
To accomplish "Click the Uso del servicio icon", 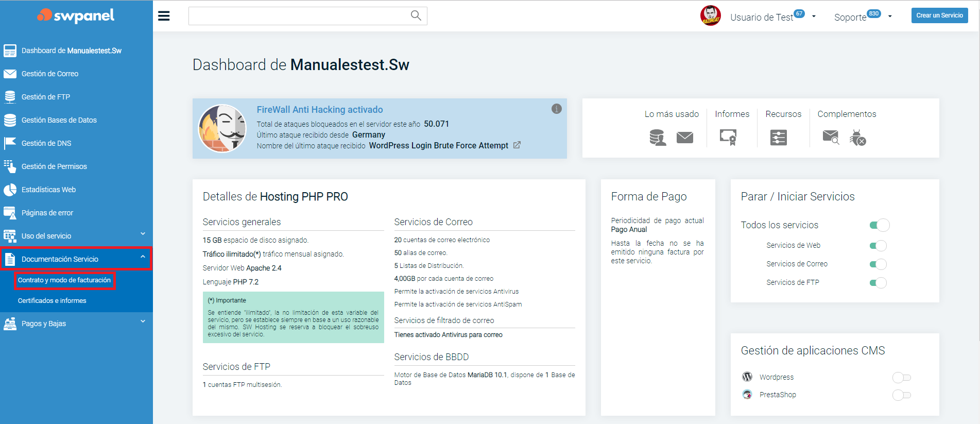I will point(10,236).
